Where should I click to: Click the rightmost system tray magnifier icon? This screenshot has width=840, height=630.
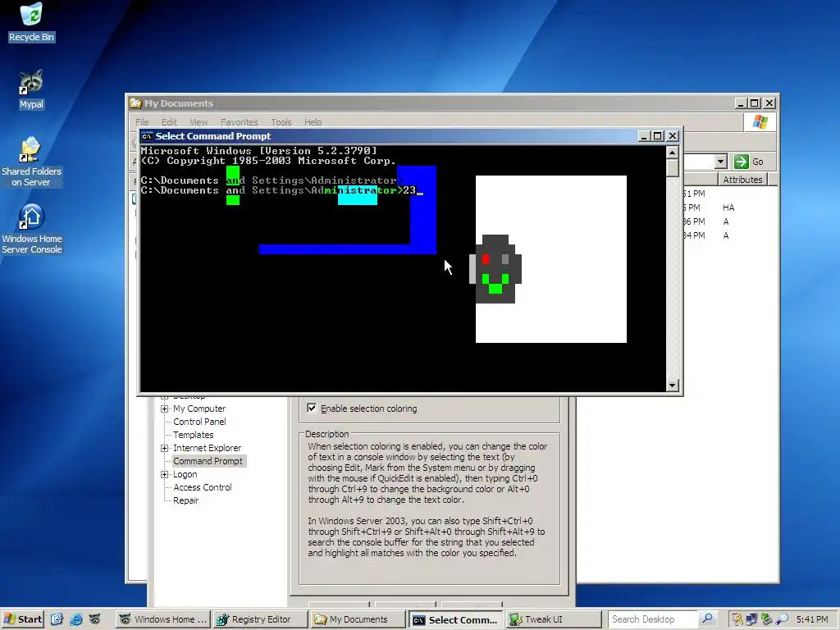coord(782,619)
